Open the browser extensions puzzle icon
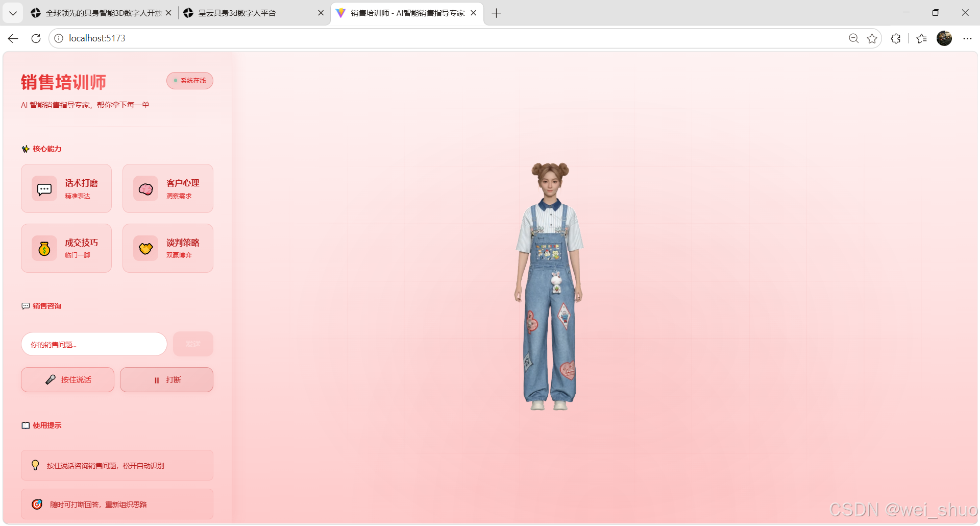The image size is (980, 526). click(896, 38)
